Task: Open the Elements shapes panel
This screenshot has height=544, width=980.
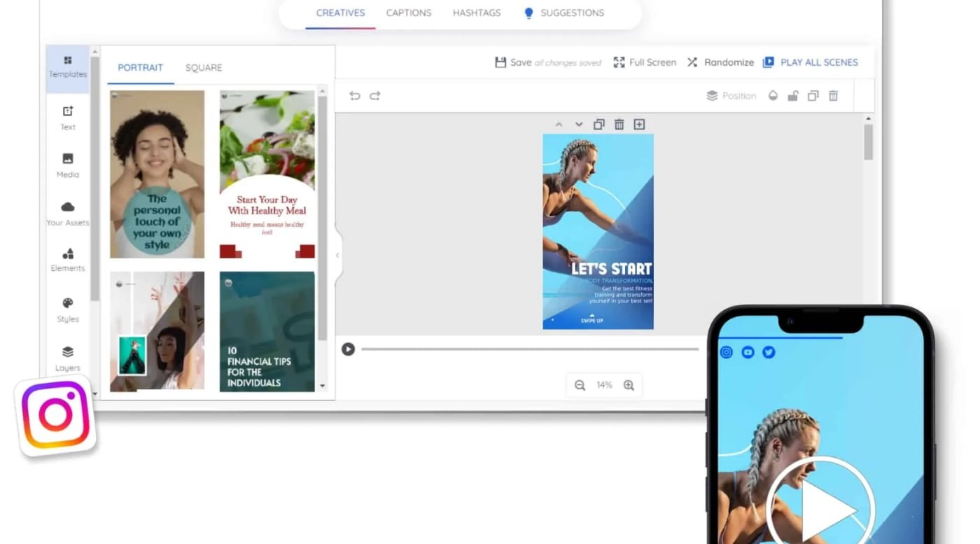Action: coord(68,260)
